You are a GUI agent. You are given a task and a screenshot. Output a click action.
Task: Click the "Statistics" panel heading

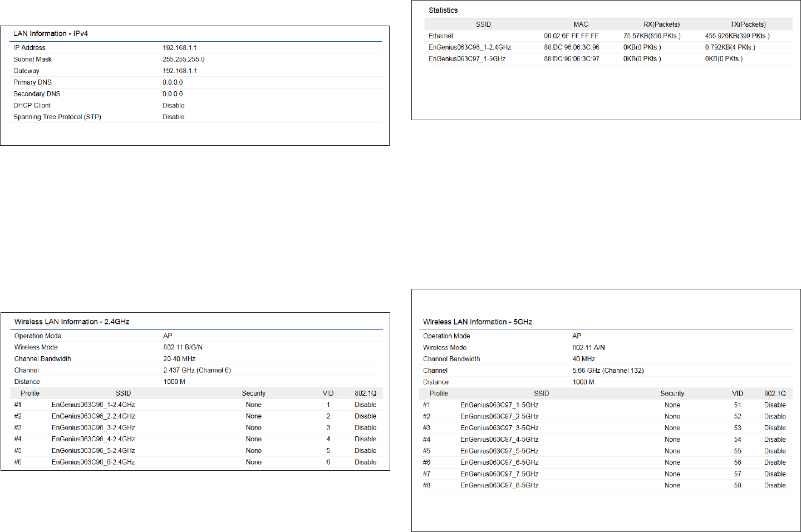pyautogui.click(x=443, y=10)
